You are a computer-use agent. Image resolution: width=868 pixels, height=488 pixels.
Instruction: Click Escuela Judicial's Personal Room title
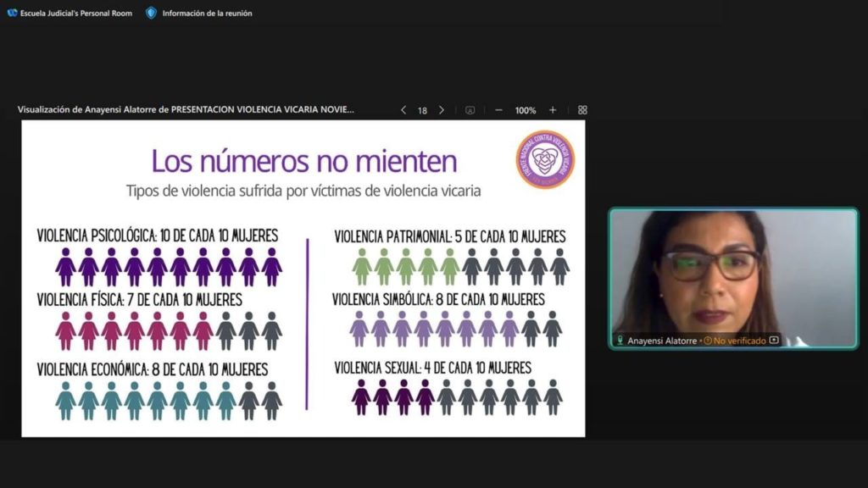pos(76,13)
